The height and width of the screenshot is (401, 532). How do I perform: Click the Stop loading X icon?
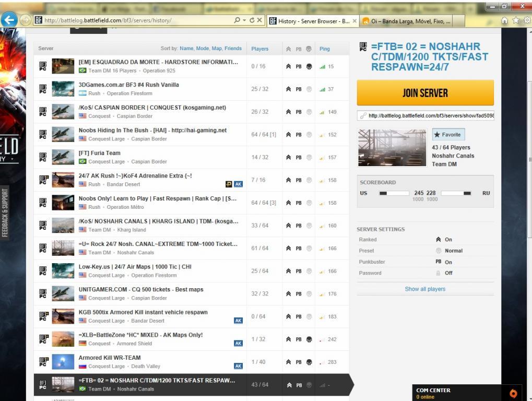pos(259,20)
